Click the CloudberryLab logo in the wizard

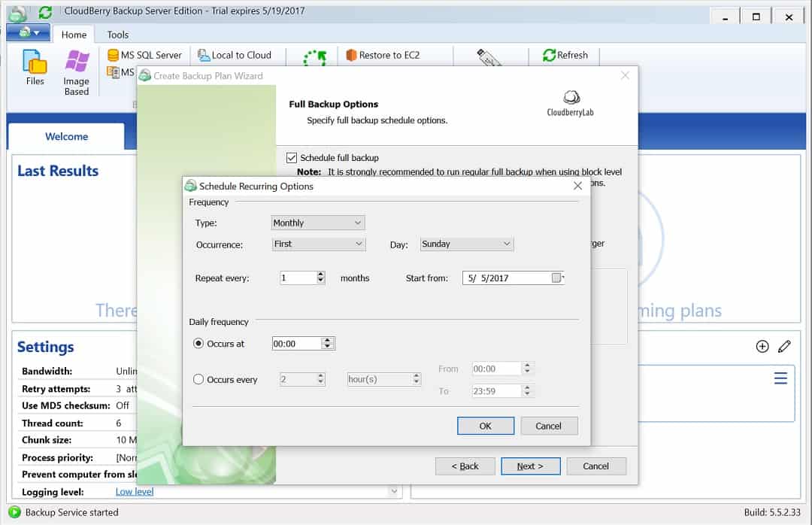pos(570,103)
